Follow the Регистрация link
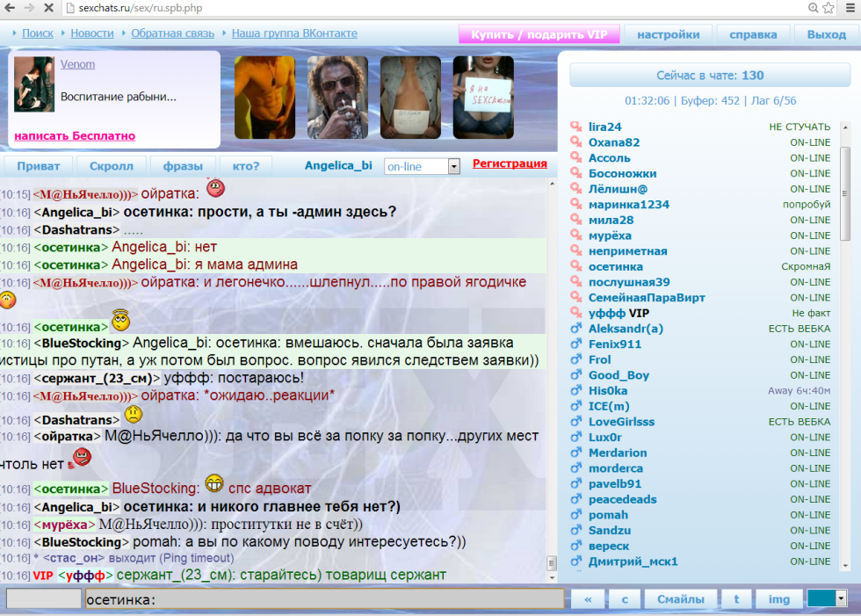The width and height of the screenshot is (861, 616). point(510,163)
